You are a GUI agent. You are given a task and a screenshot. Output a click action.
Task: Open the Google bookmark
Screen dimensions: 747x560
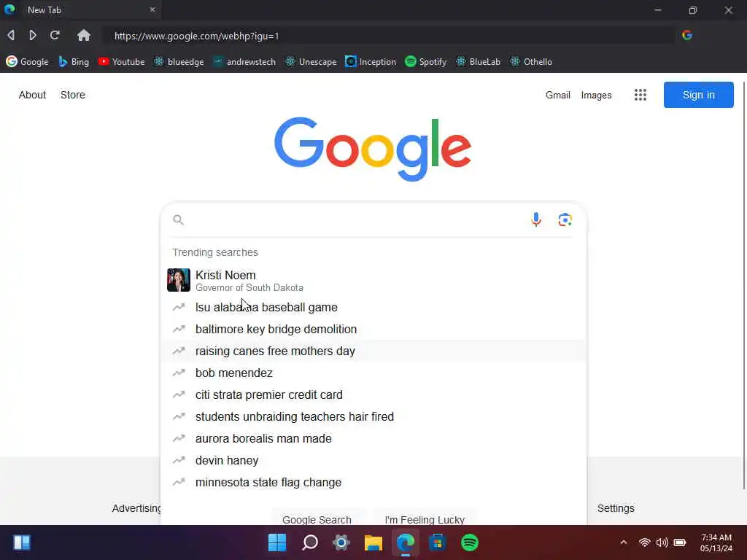point(27,61)
